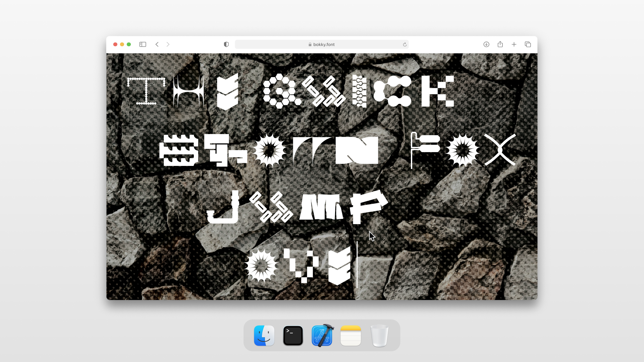This screenshot has width=644, height=362.
Task: Click the privacy shield icon
Action: pyautogui.click(x=226, y=44)
